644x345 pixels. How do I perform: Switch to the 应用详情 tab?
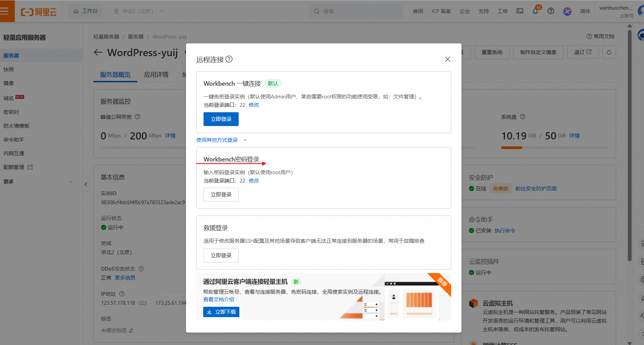point(156,75)
